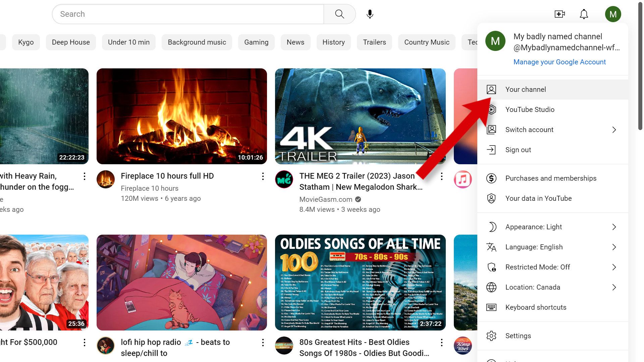Viewport: 644px width, 362px height.
Task: Expand the Language: English option
Action: coord(533,247)
